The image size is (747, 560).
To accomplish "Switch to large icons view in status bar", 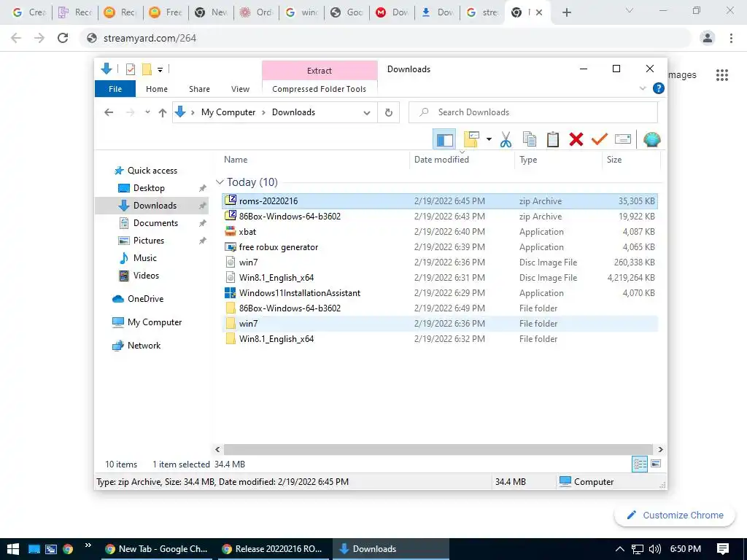I will [656, 464].
